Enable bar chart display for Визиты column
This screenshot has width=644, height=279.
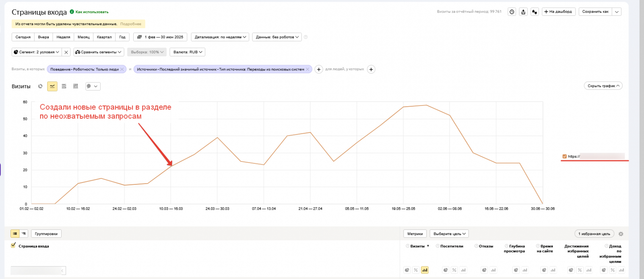[425, 270]
